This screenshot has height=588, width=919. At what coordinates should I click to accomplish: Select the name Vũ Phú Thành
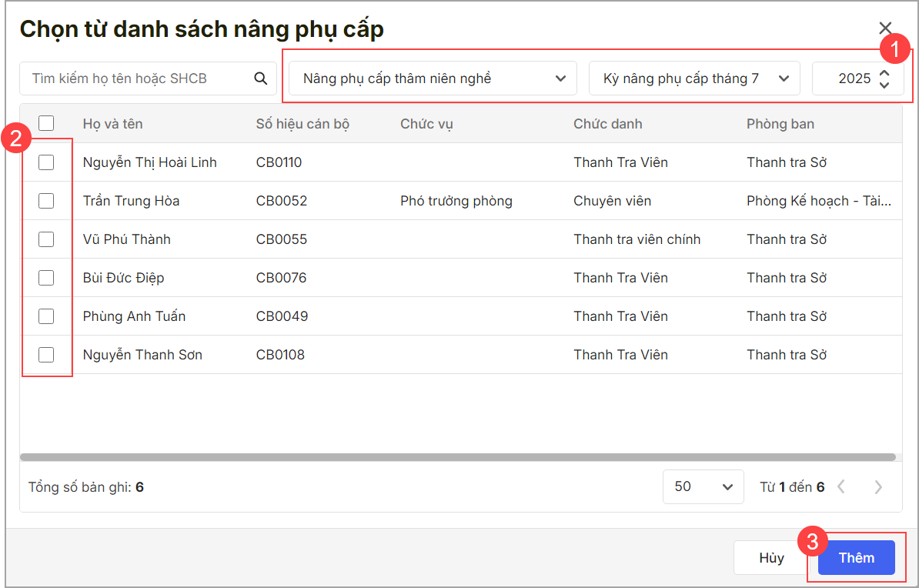(x=126, y=239)
